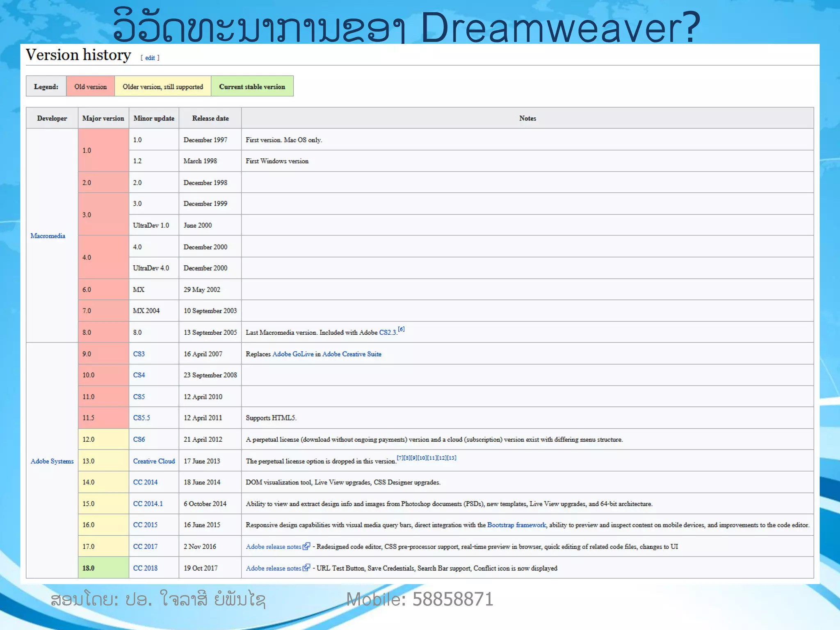Open the Creative Cloud link
The width and height of the screenshot is (840, 630).
click(154, 461)
